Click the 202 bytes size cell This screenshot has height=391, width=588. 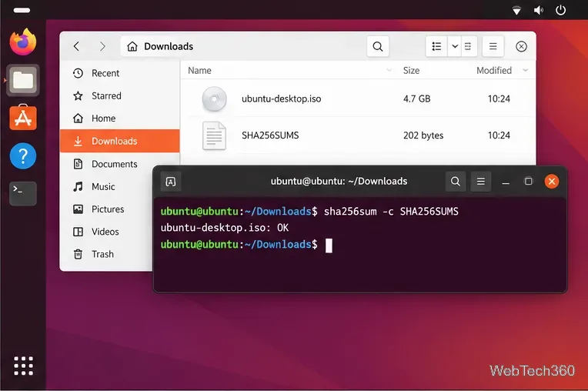click(x=423, y=135)
